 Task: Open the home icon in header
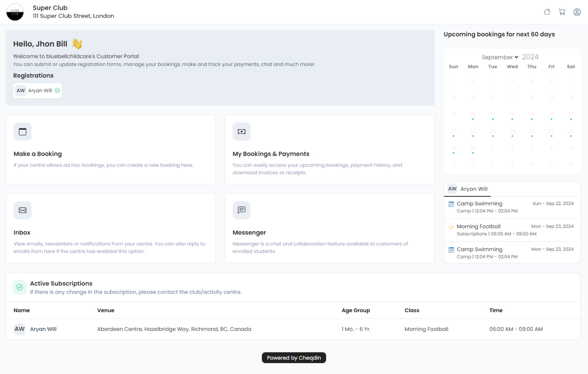pyautogui.click(x=547, y=12)
